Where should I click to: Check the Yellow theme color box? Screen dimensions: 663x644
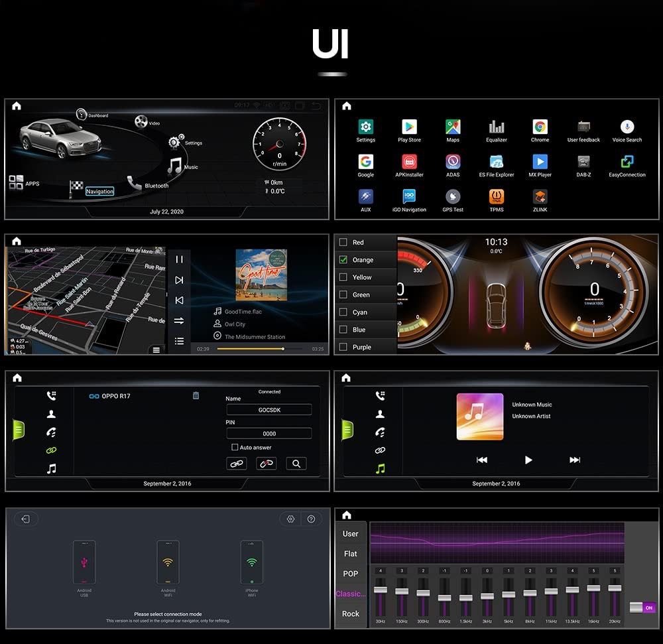[343, 277]
